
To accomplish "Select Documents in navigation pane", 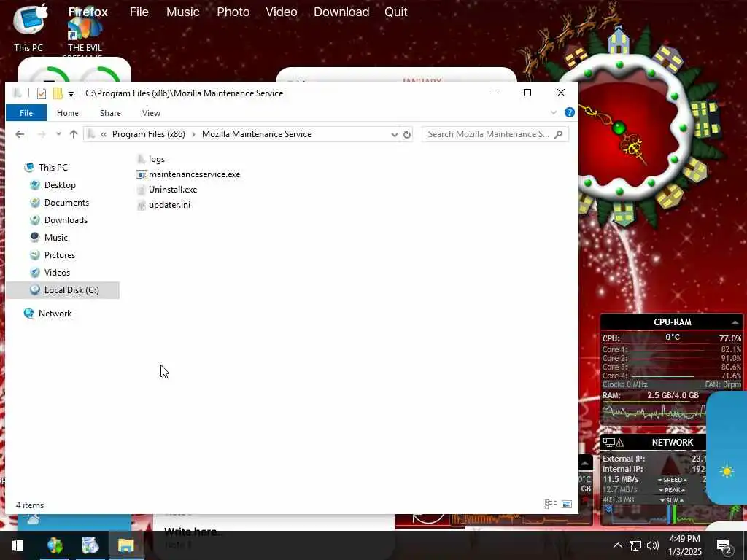I will [66, 203].
